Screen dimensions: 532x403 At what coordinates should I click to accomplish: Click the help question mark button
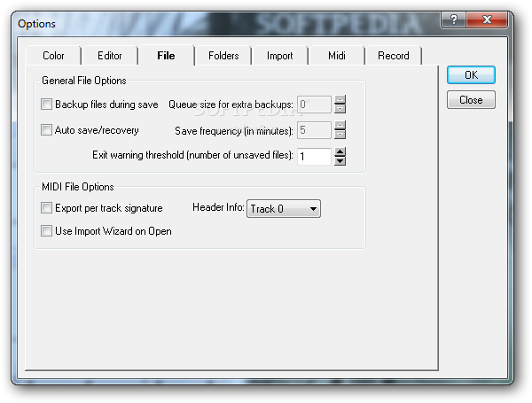454,19
